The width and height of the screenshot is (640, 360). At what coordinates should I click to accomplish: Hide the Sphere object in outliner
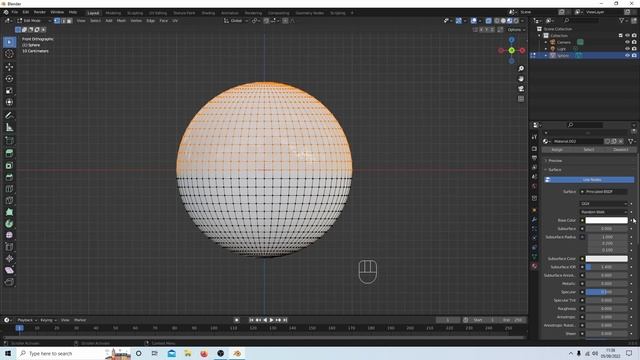point(627,56)
